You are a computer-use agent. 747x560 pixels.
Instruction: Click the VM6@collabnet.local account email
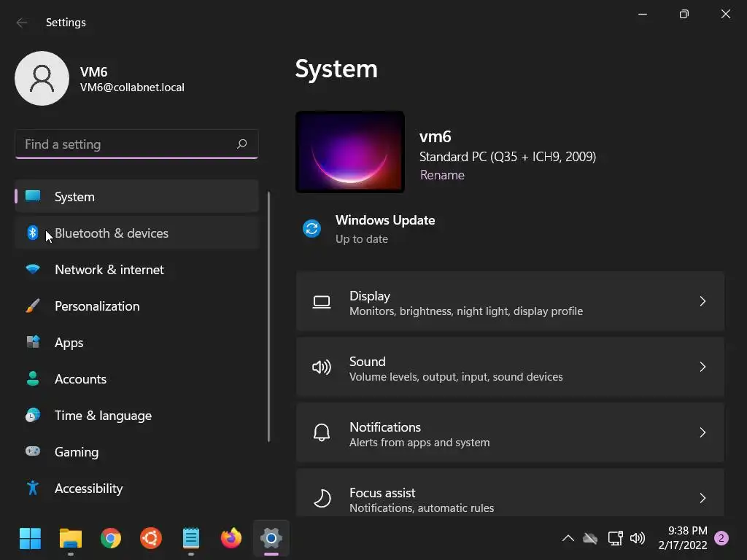132,87
